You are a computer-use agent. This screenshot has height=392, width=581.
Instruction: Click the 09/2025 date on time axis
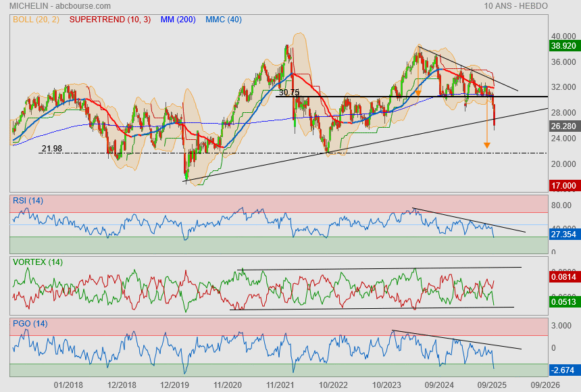pyautogui.click(x=491, y=385)
